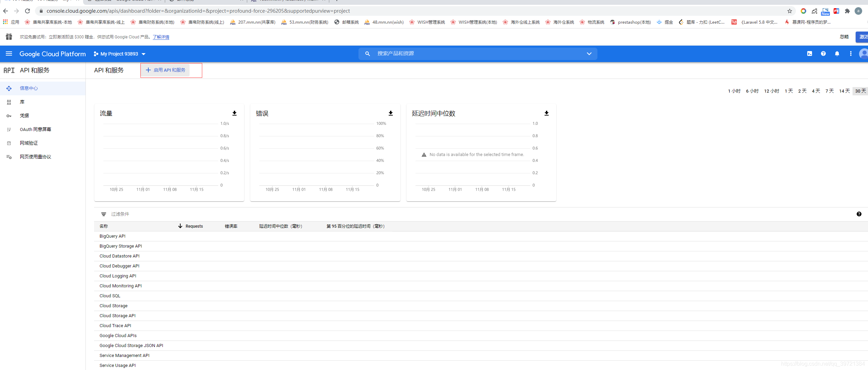Click Google Cloud Platform logo text
This screenshot has height=370, width=868.
(53, 54)
